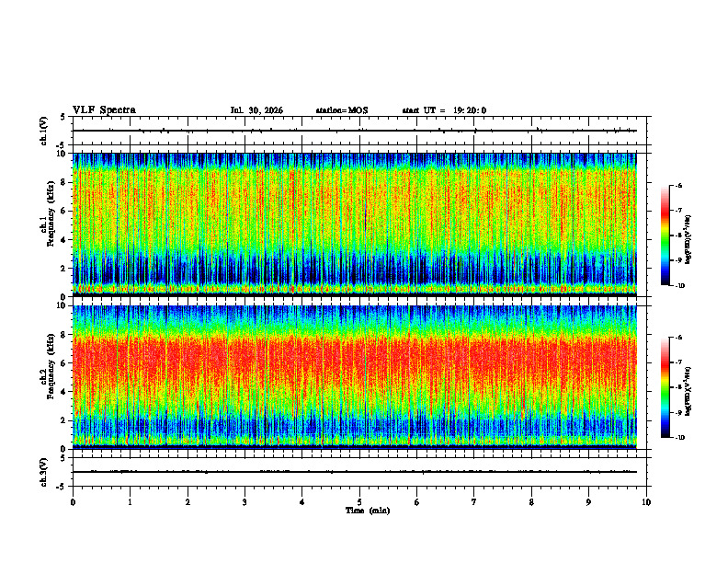This screenshot has width=728, height=563.
Task: Click the "2" kHz tick on ch.1 frequency axis
Action: pos(64,268)
